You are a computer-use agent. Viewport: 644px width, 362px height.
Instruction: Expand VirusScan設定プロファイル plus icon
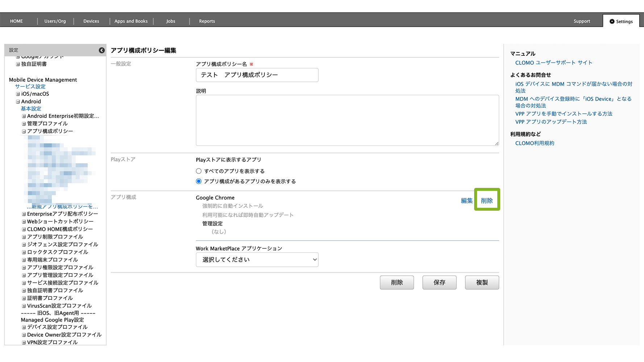pyautogui.click(x=24, y=306)
